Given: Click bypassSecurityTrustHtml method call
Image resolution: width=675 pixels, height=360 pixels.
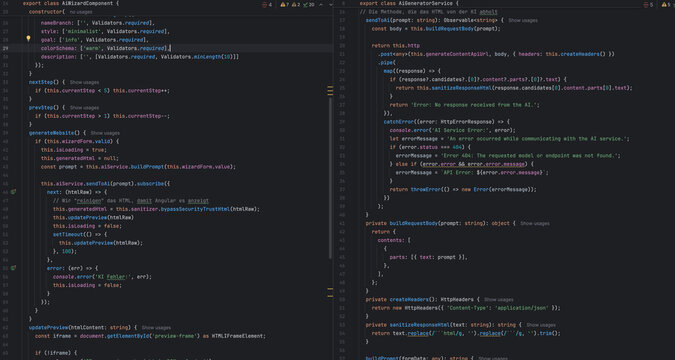Looking at the screenshot, I should (195, 209).
